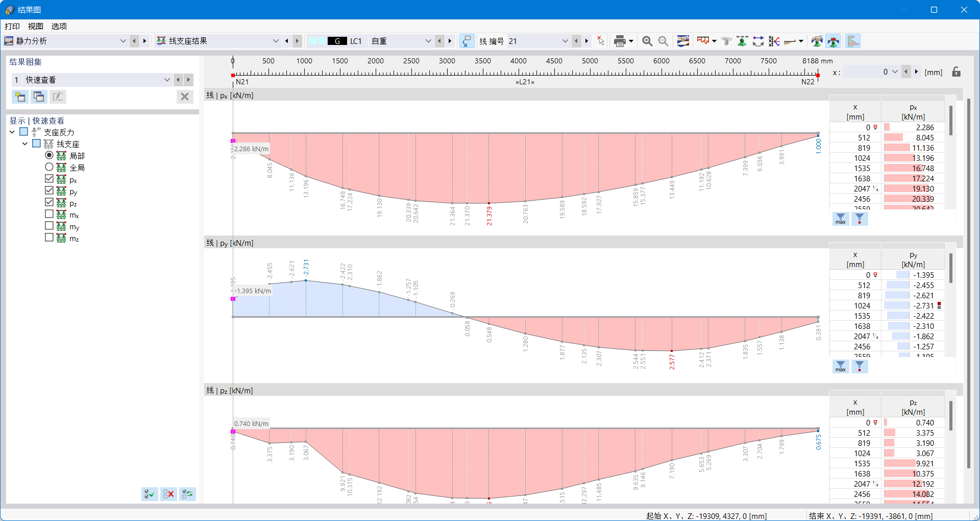Viewport: 980px width, 521px height.
Task: Open the LC1 自重 load case dropdown
Action: click(428, 41)
